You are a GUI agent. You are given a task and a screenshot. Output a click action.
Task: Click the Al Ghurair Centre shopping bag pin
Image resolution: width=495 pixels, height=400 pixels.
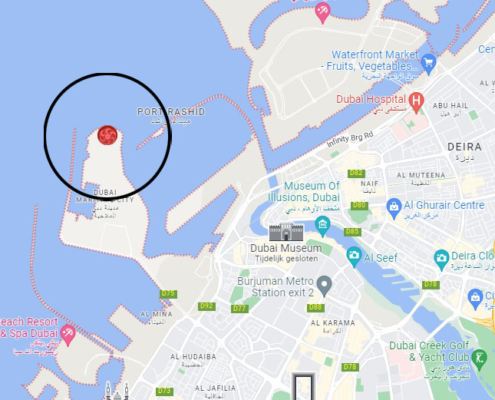[x=394, y=208]
